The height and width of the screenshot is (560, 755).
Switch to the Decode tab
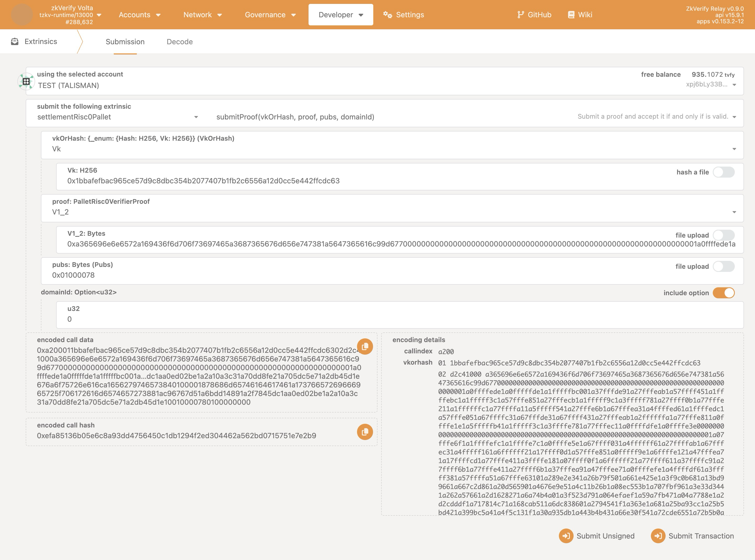click(179, 42)
